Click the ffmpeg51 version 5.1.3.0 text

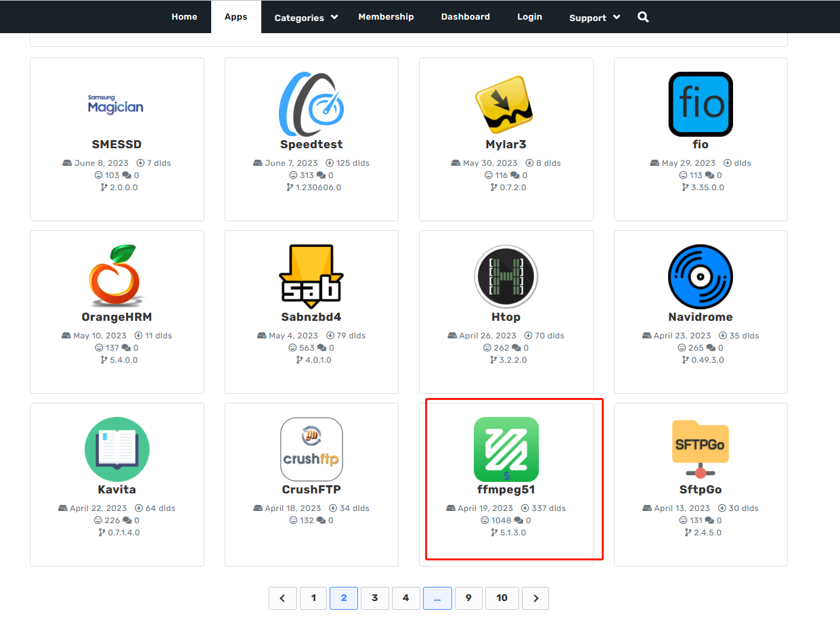(512, 533)
